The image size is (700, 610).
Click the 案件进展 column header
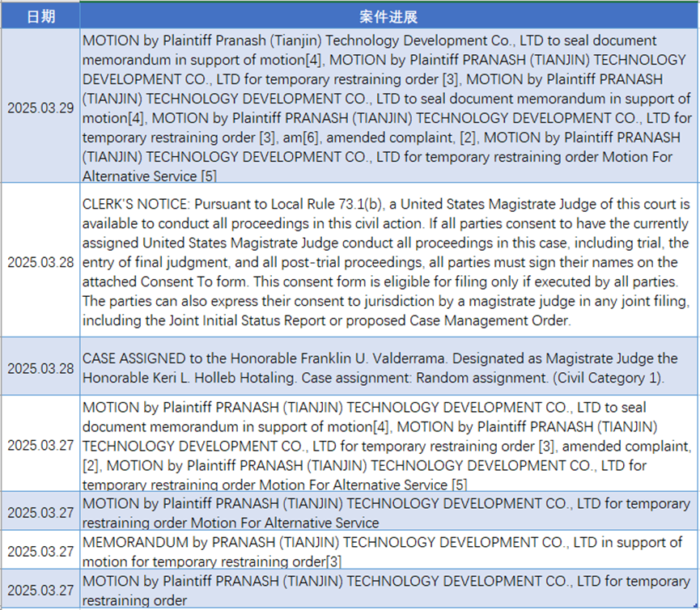click(388, 16)
